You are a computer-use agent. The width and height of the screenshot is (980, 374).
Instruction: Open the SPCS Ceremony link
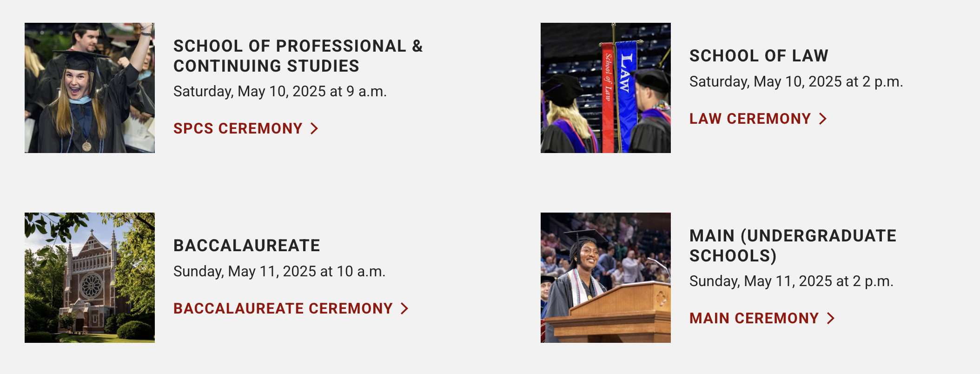(x=238, y=128)
